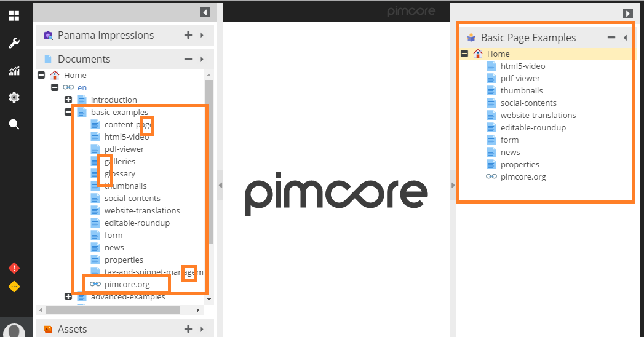Image resolution: width=644 pixels, height=337 pixels.
Task: Open the settings gear menu
Action: [14, 97]
